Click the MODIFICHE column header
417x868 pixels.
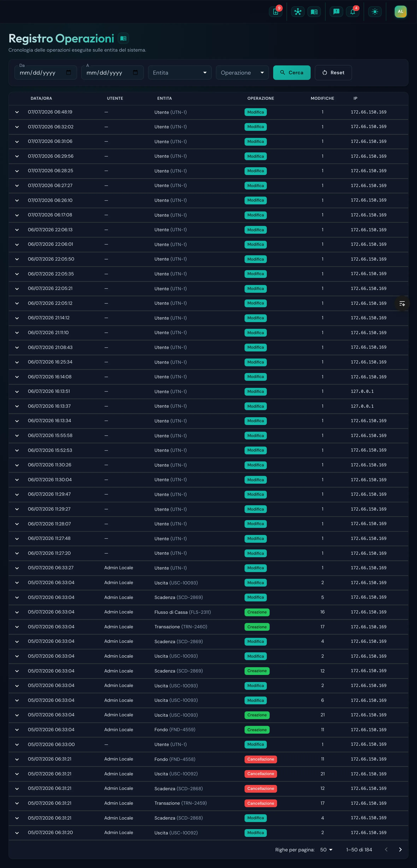point(322,98)
